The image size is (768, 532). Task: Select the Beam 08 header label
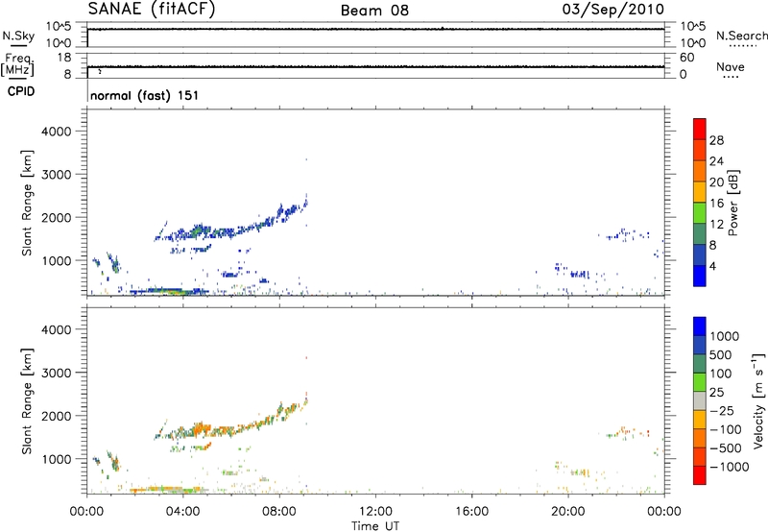(374, 11)
